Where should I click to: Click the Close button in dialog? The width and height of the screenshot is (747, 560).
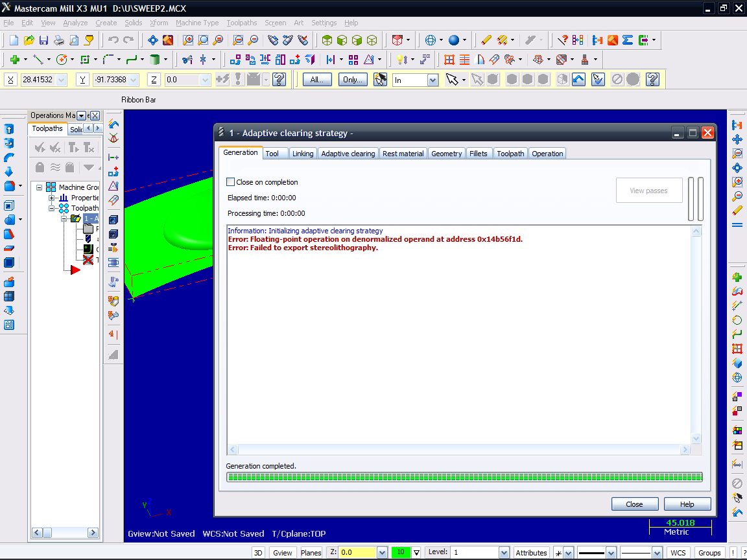(x=635, y=504)
